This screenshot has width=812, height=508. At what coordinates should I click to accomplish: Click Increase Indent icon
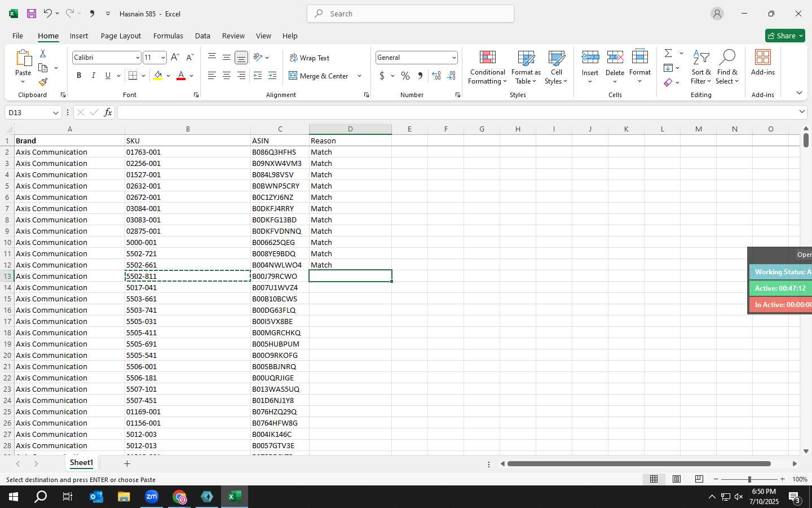tap(272, 76)
